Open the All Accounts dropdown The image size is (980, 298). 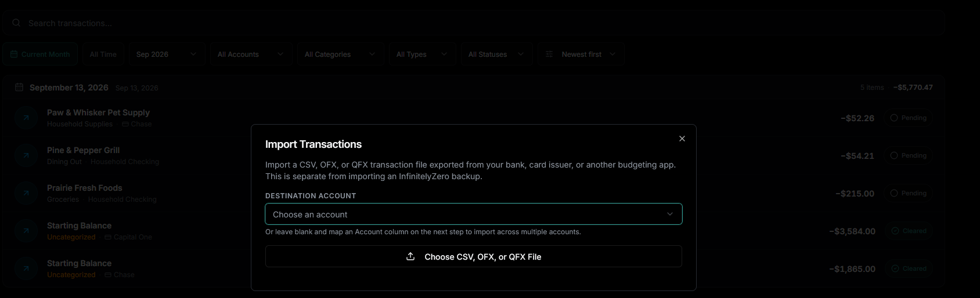coord(251,54)
